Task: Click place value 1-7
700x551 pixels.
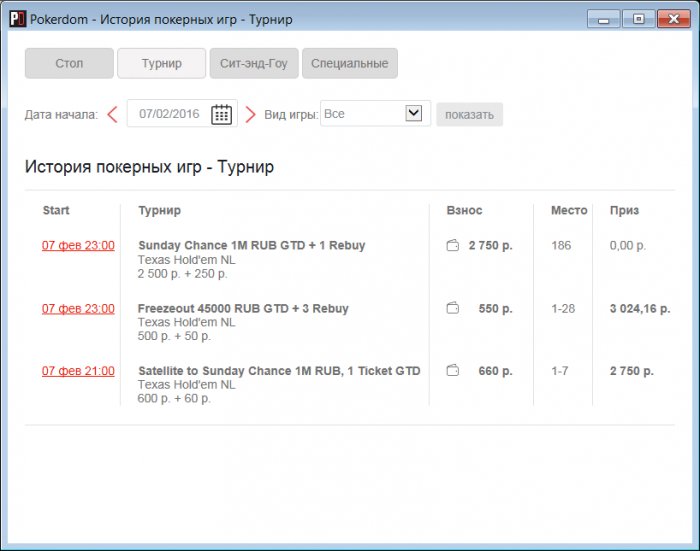Action: coord(560,371)
